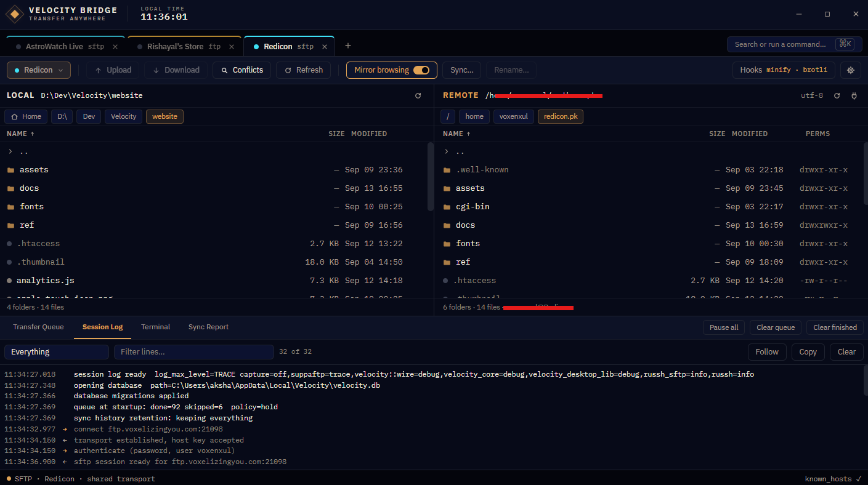868x485 pixels.
Task: Copy the session log
Action: click(x=808, y=352)
